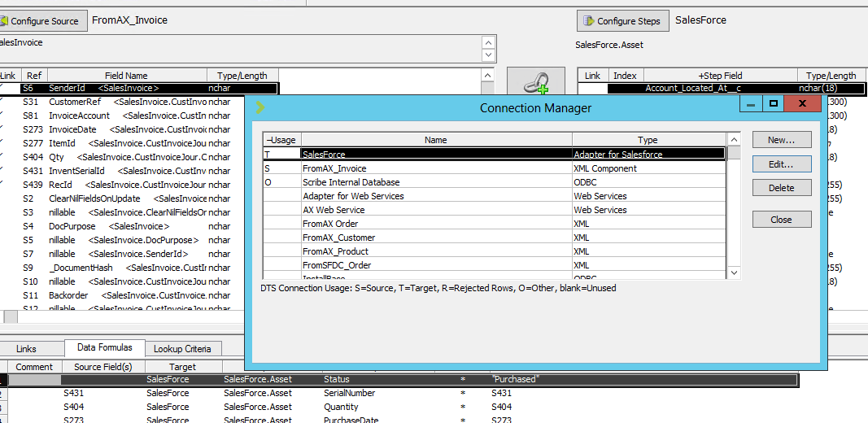This screenshot has height=423, width=868.
Task: Minimize the Connection Manager window
Action: (x=751, y=103)
